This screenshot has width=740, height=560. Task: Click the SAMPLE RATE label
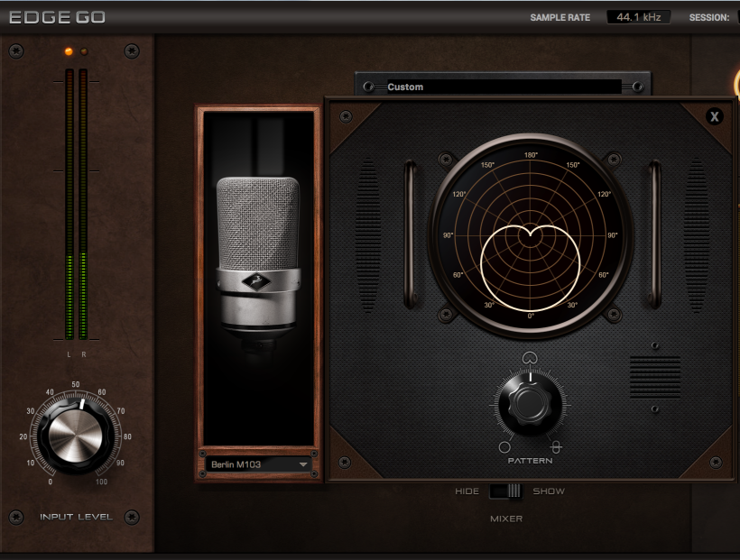pos(560,17)
